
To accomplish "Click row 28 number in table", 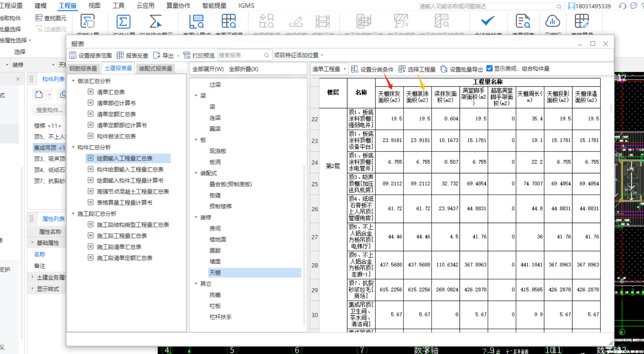I will (x=315, y=265).
